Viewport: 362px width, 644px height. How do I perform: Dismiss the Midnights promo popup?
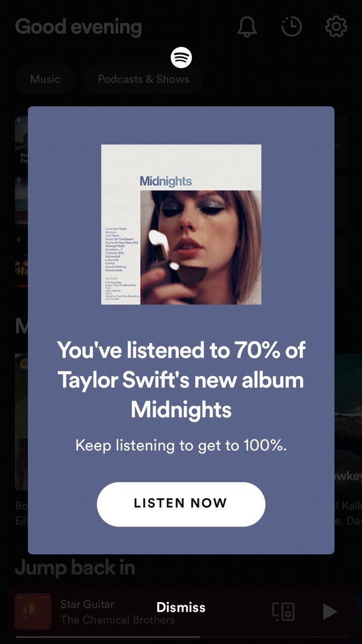pyautogui.click(x=181, y=608)
